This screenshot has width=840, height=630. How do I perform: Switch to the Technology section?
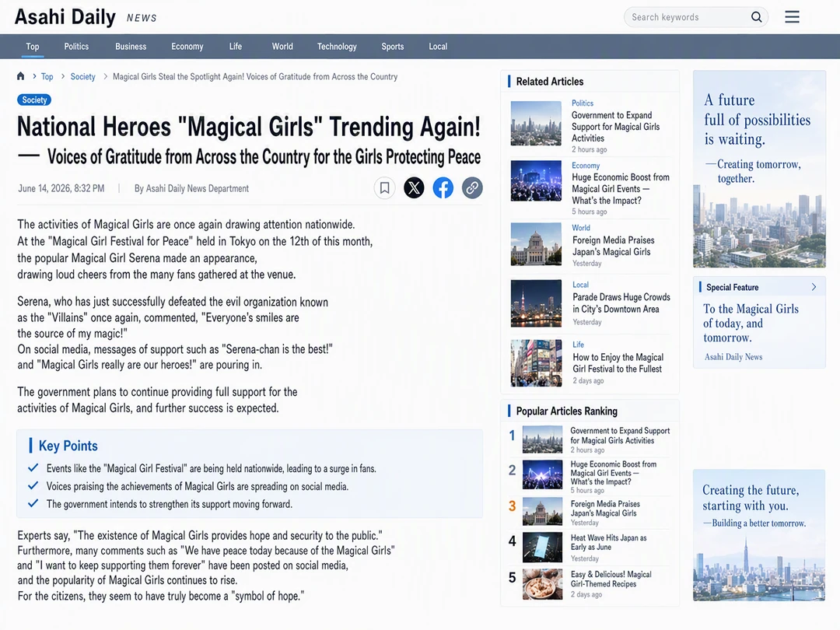pyautogui.click(x=337, y=47)
